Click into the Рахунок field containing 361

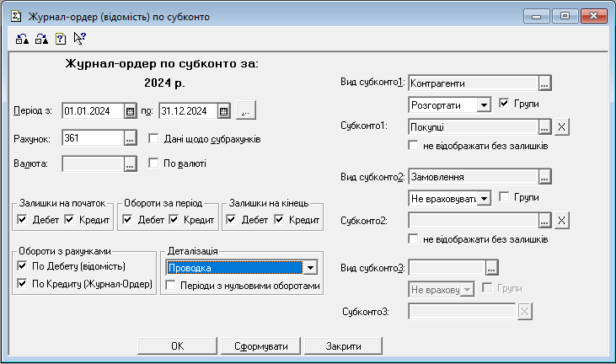[x=91, y=138]
